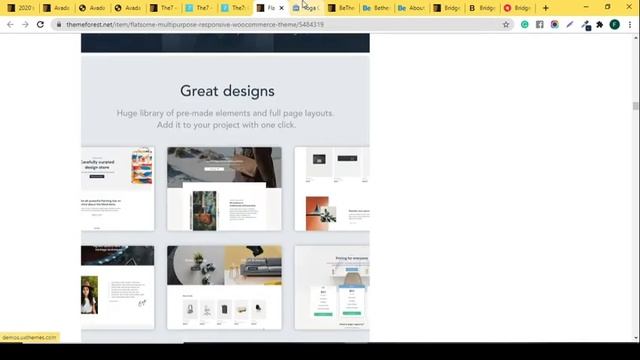Switch to Bridge tab with red circle favicon

coord(518,8)
